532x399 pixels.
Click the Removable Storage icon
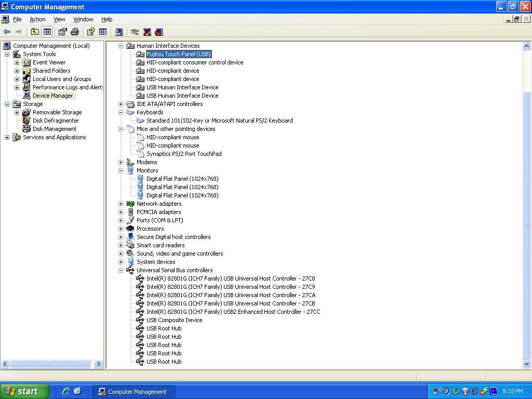(26, 112)
